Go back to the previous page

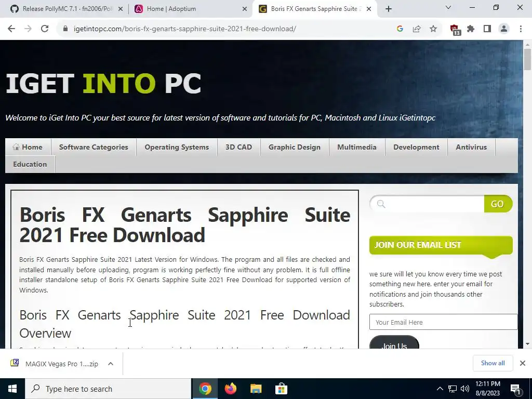[x=11, y=29]
